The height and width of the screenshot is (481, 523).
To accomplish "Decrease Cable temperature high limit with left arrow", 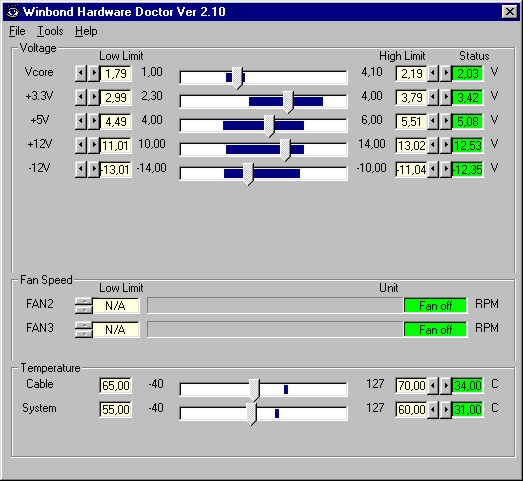I will (x=433, y=386).
